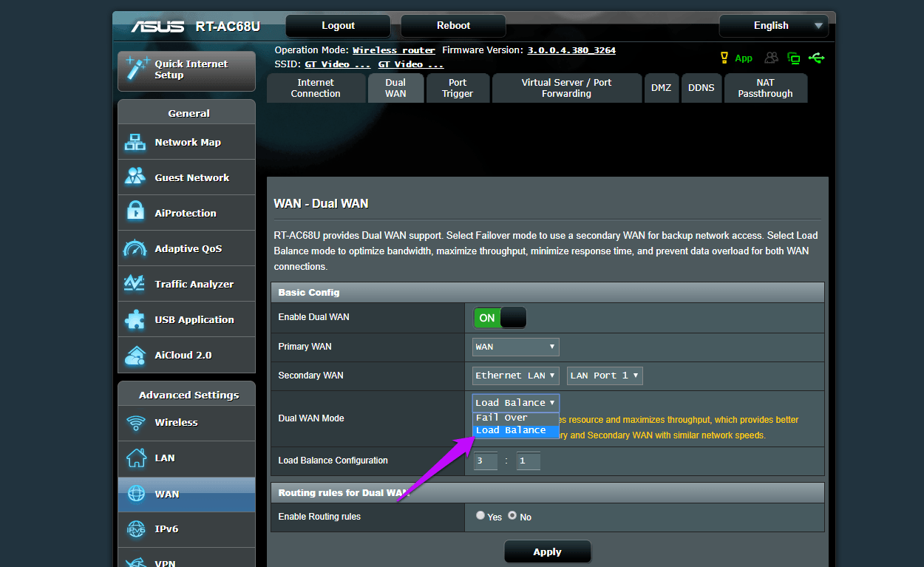Click the USB status icon in header
This screenshot has height=567, width=924.
tap(817, 58)
